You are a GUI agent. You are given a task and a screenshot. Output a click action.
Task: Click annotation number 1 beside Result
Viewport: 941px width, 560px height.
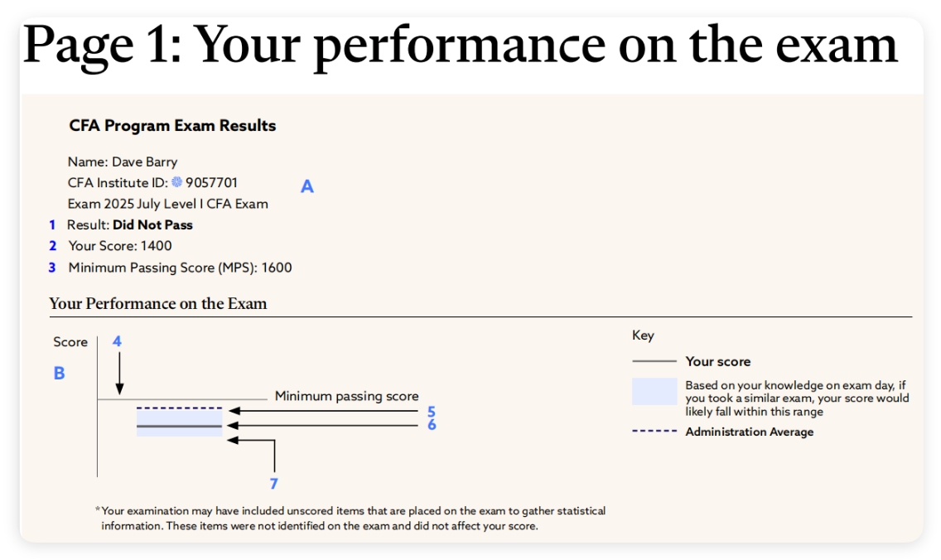point(52,224)
